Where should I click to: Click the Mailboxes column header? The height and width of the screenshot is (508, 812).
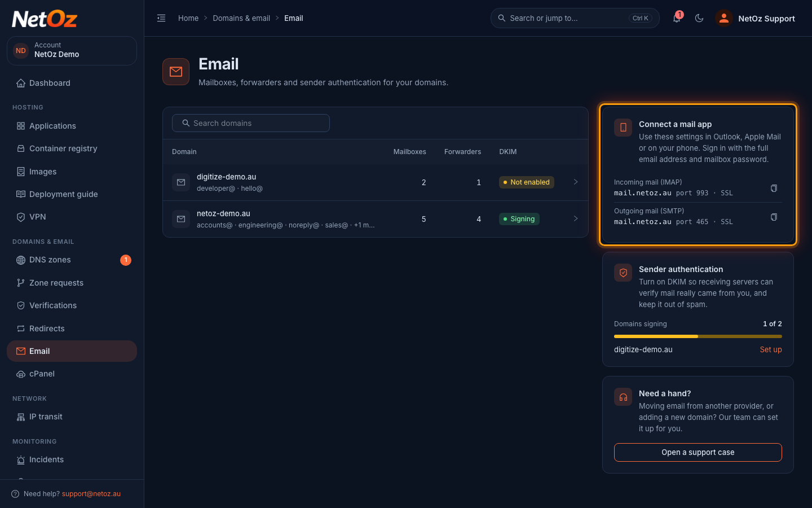coord(410,152)
